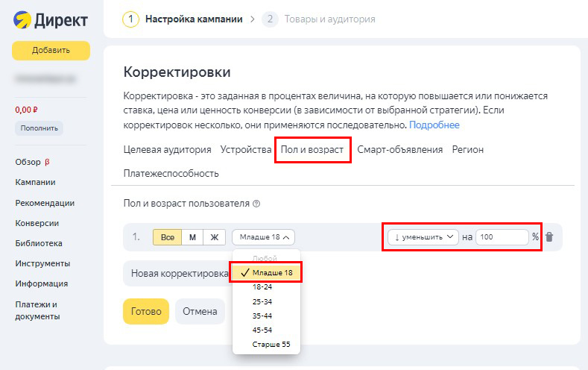Screen dimensions: 588x370
Task: Confirm with the Готово button
Action: [x=146, y=312]
